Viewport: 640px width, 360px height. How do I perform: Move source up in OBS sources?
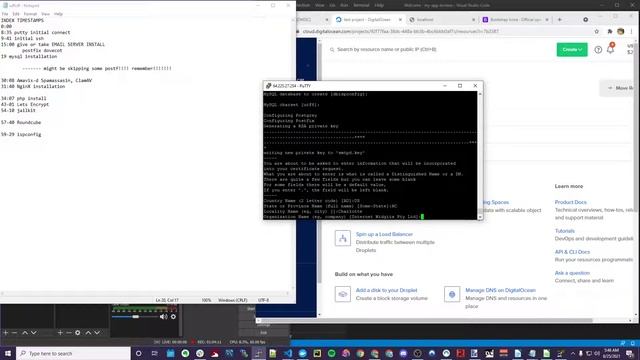coord(88,333)
